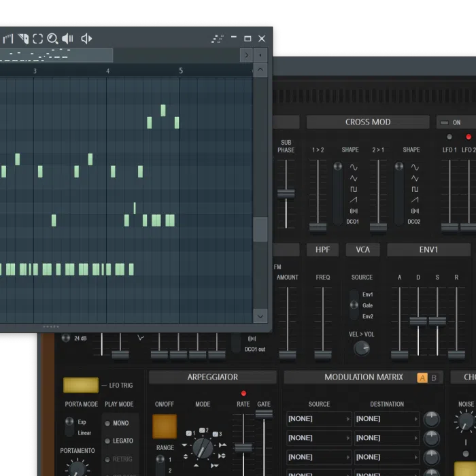Select noise shape icon above DCO2 label
The height and width of the screenshot is (476, 476).
415,211
